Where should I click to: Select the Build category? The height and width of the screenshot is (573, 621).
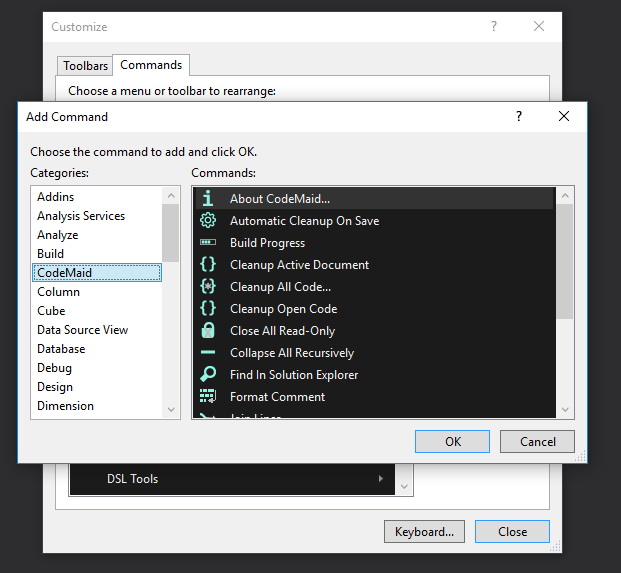tap(97, 253)
